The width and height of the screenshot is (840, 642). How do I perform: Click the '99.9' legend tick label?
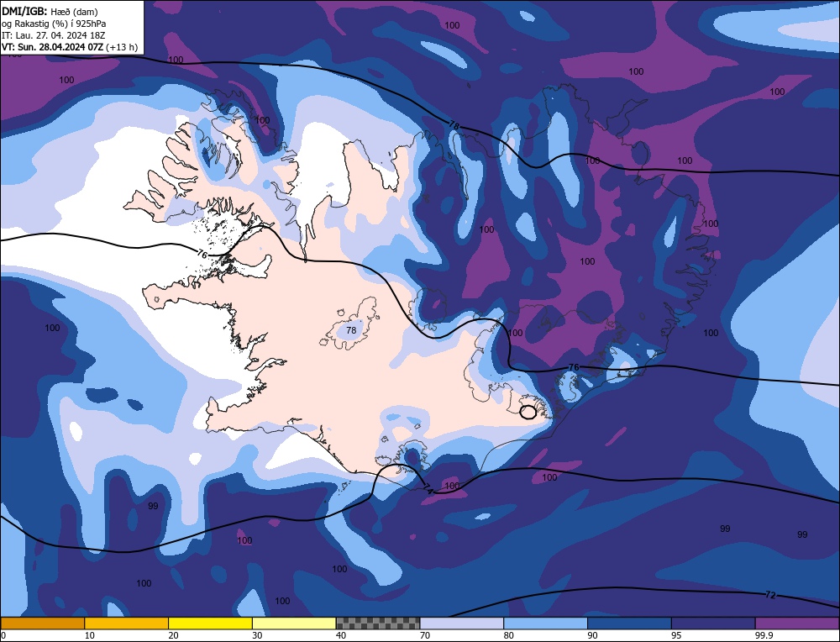763,635
